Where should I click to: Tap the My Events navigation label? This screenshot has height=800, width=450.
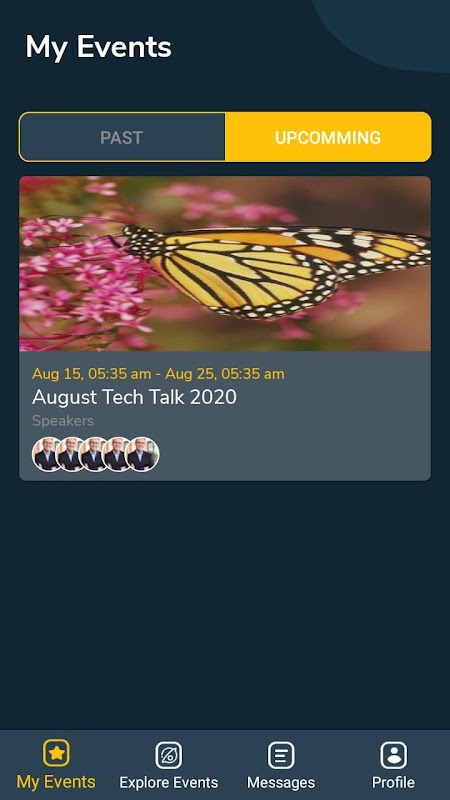(56, 782)
